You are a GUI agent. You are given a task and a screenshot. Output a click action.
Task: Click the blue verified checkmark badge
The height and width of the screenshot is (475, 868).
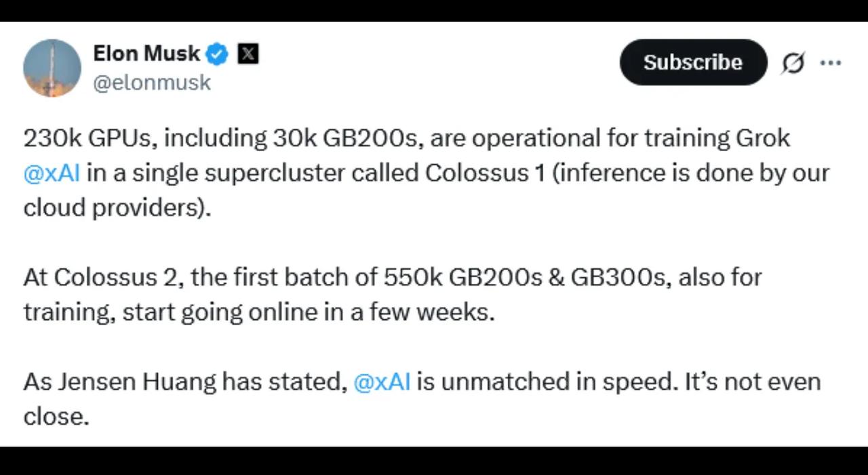point(218,54)
